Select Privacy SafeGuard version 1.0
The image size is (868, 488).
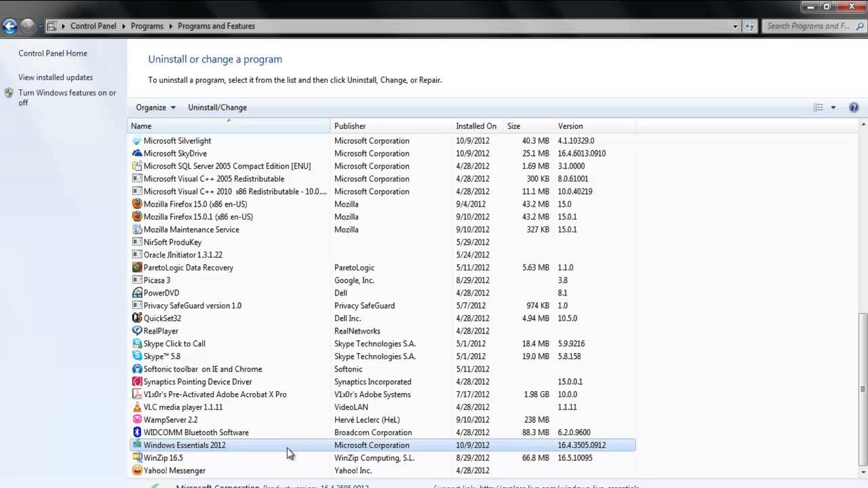coord(382,306)
